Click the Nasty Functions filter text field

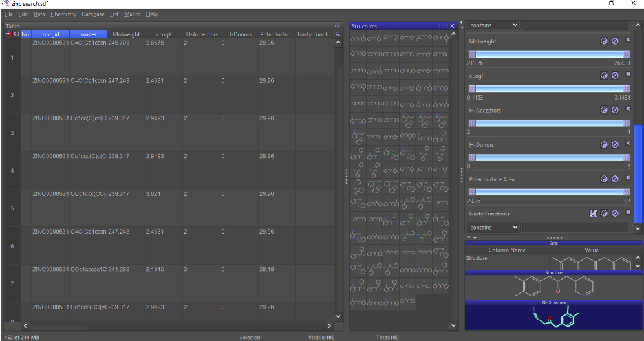pos(575,228)
